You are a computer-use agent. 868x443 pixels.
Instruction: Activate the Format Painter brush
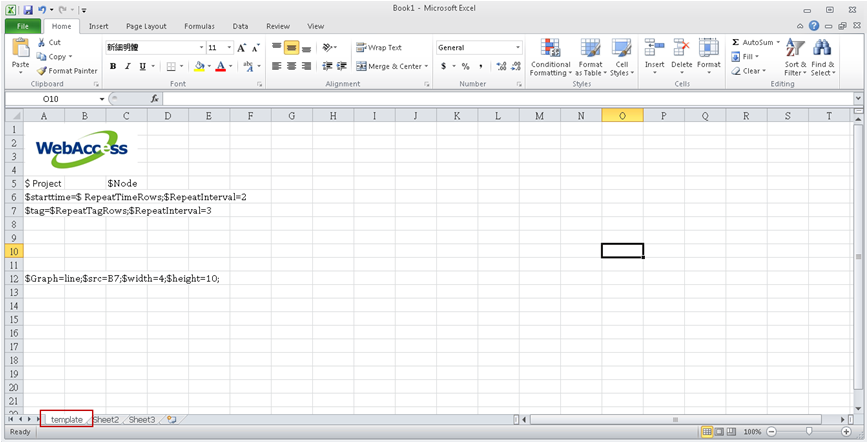point(42,71)
